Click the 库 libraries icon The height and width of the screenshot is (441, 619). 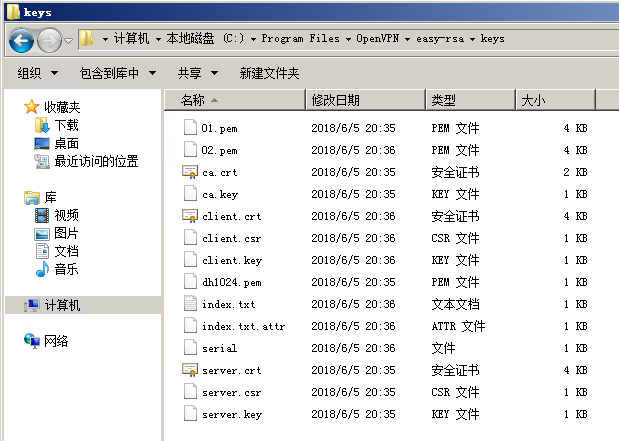[32, 197]
